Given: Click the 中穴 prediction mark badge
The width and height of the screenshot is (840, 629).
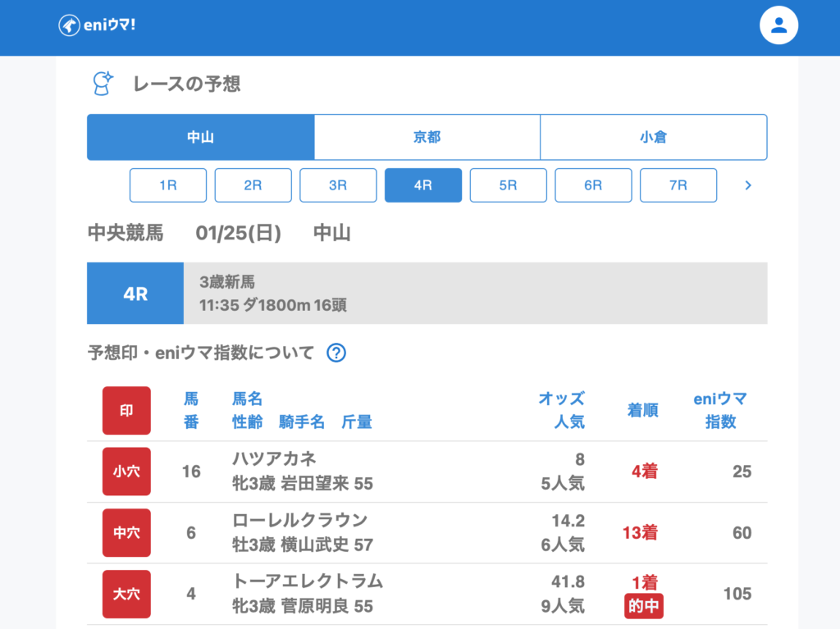Looking at the screenshot, I should pos(126,532).
